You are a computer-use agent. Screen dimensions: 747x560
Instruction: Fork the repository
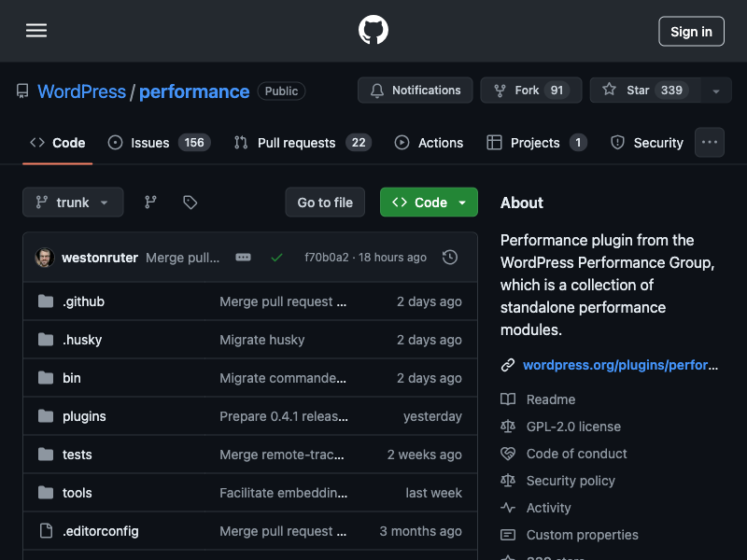click(530, 90)
